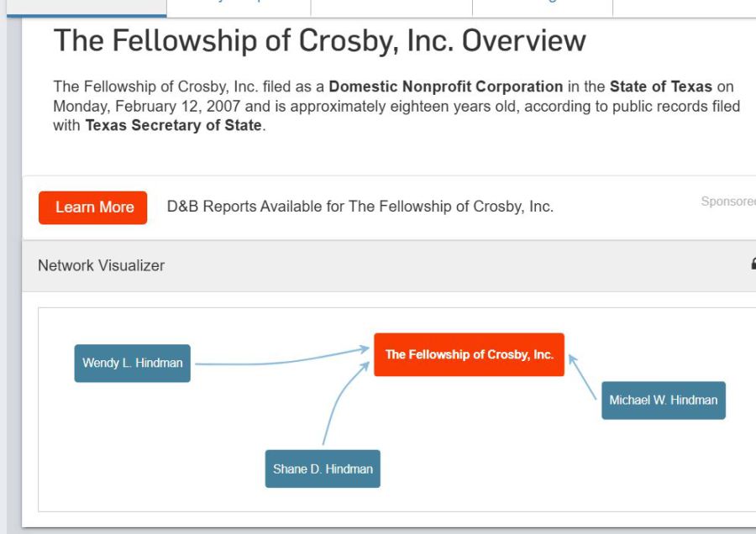
Task: Select the Wendy L. Hindman node
Action: (x=133, y=364)
